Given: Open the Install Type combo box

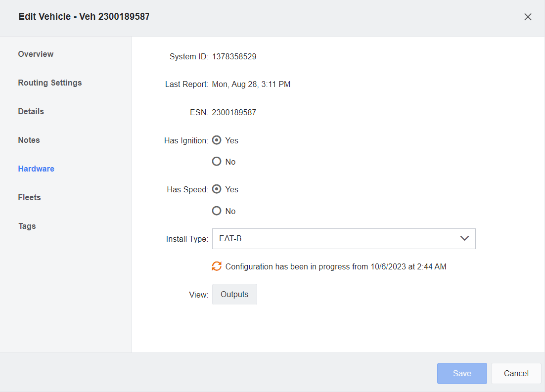Looking at the screenshot, I should pos(344,238).
